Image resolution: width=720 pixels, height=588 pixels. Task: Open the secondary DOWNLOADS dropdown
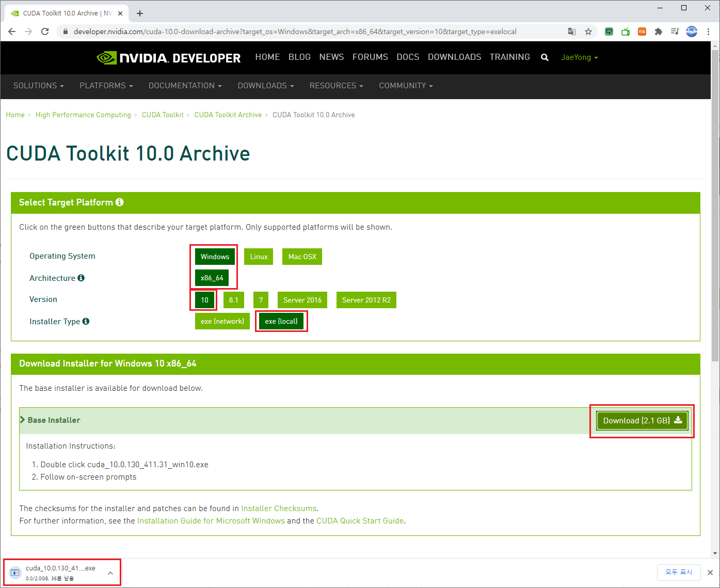(x=266, y=86)
